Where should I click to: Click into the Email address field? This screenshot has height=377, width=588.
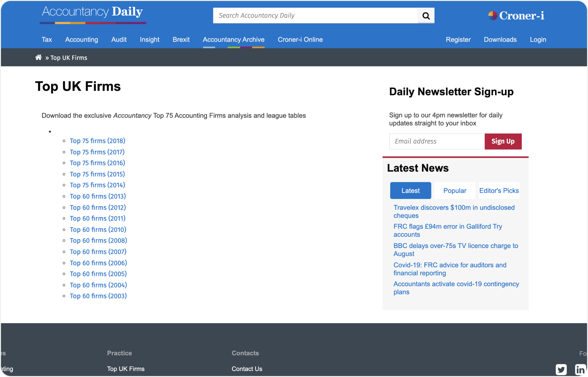click(x=436, y=141)
